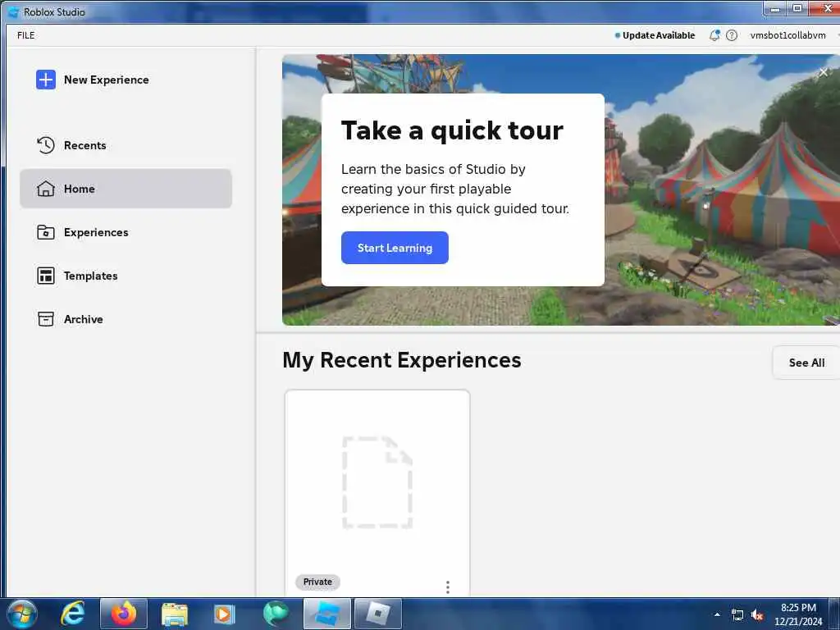This screenshot has width=840, height=630.
Task: Click the 'My Recent Experiences' heading
Action: click(x=402, y=360)
